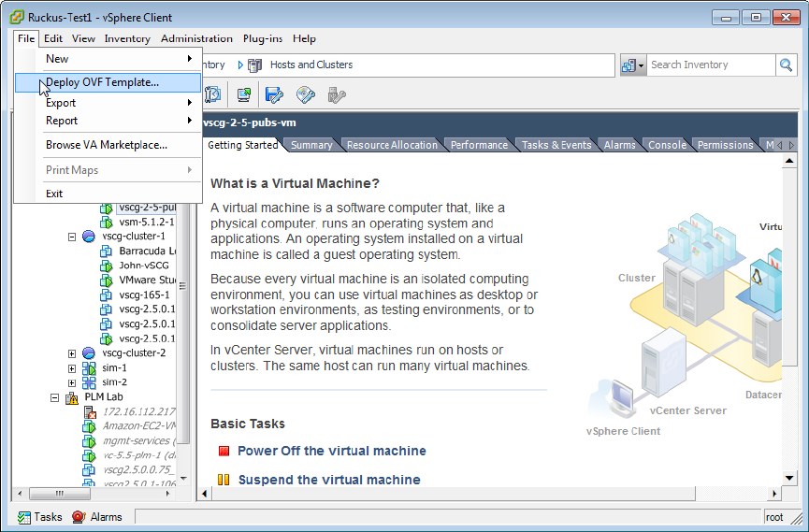Collapse the vscg-cluster-1 tree node
This screenshot has width=809, height=532.
tap(72, 237)
